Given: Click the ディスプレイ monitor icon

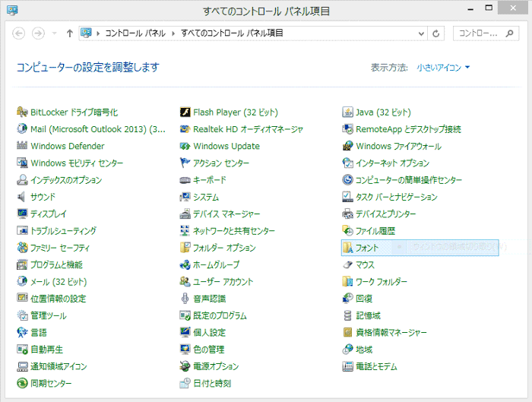Looking at the screenshot, I should tap(22, 214).
